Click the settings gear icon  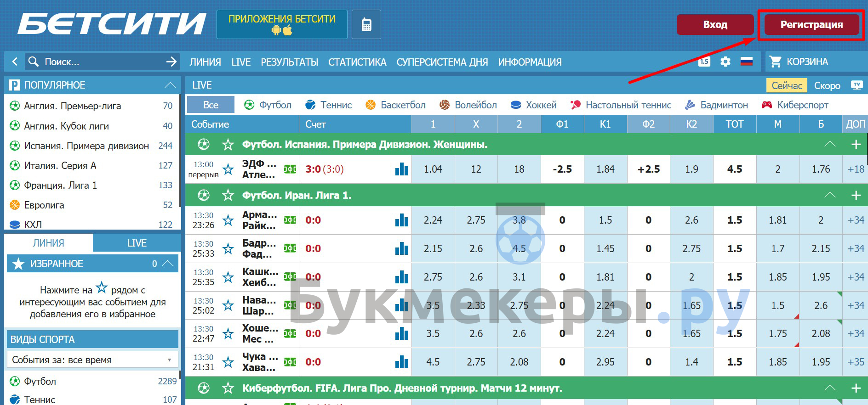[725, 62]
